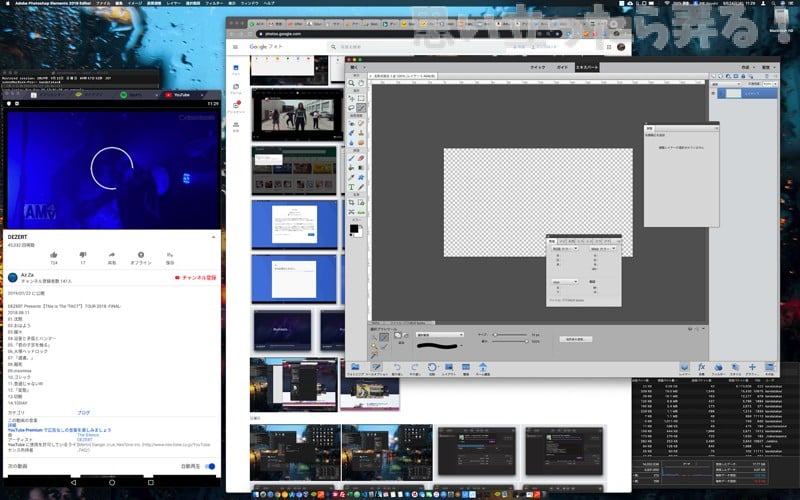Select the Clone Stamp tool

(361, 133)
